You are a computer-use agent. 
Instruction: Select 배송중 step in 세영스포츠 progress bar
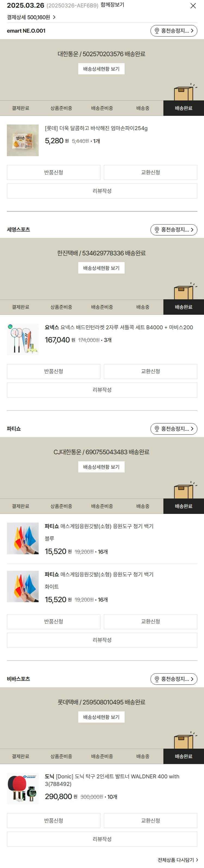pyautogui.click(x=143, y=307)
